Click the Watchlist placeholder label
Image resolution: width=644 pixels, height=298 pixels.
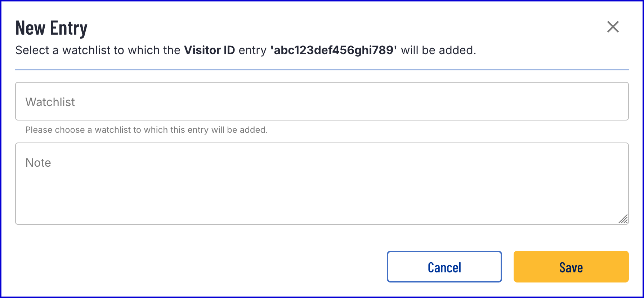(x=50, y=102)
